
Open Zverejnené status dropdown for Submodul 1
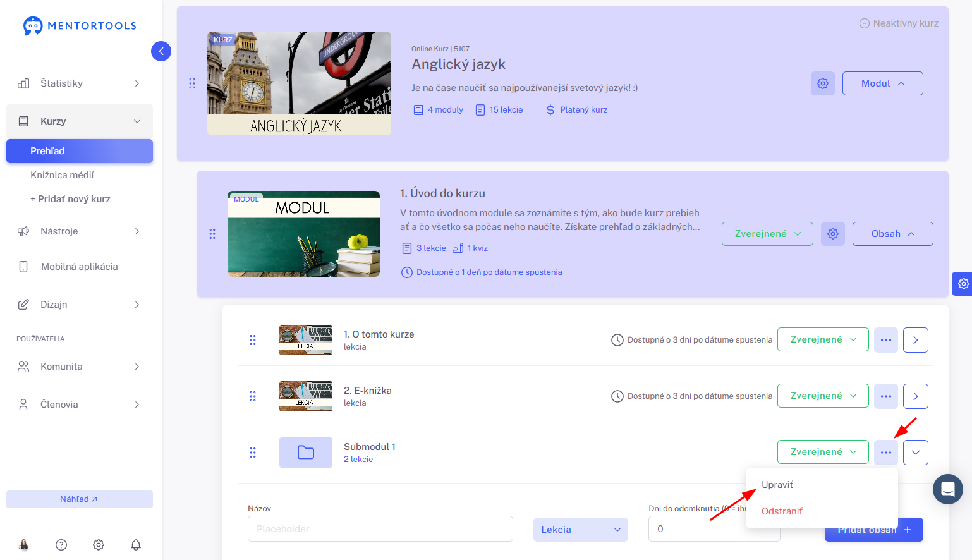823,452
